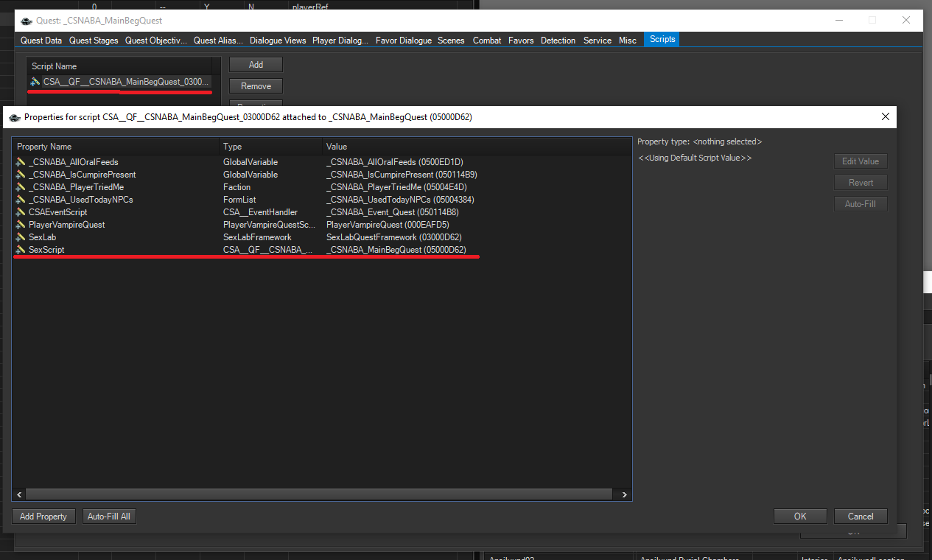Open the Quest Data tab
This screenshot has width=932, height=560.
point(41,41)
